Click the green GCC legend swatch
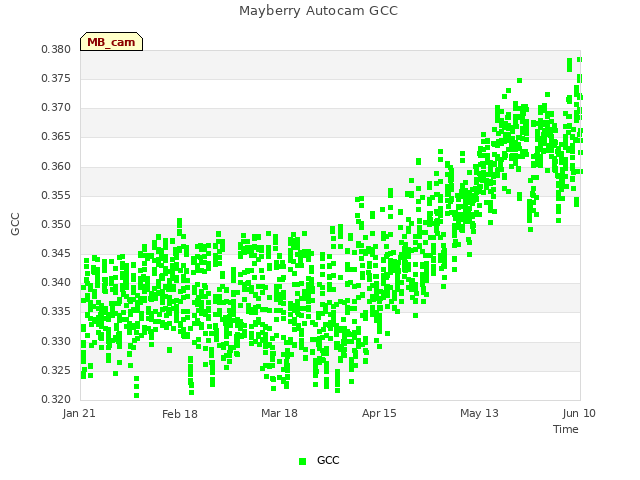 302,461
